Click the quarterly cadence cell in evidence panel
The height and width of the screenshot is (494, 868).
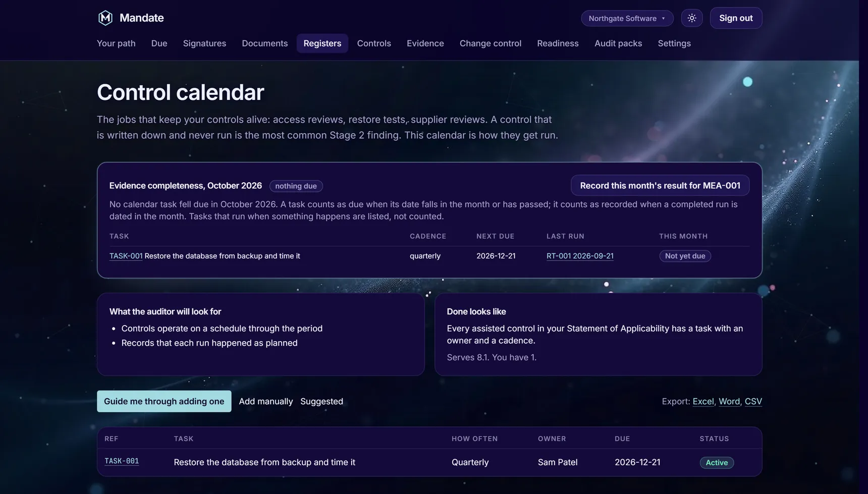tap(425, 256)
